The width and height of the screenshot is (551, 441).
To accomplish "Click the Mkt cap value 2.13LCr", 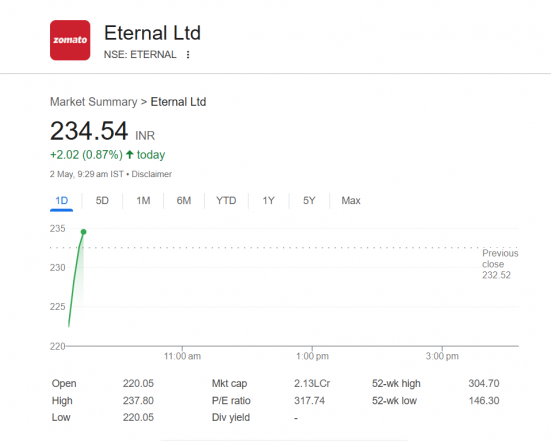I will coord(312,383).
